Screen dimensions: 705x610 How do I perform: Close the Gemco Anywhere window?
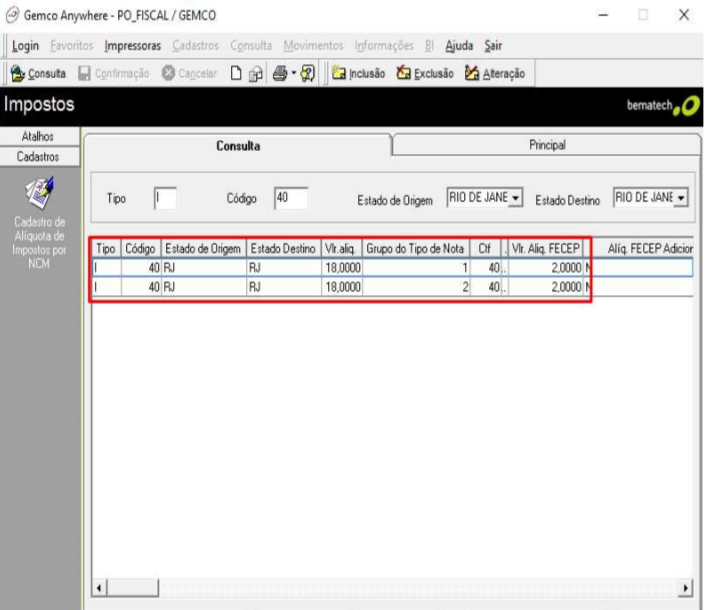tap(684, 15)
